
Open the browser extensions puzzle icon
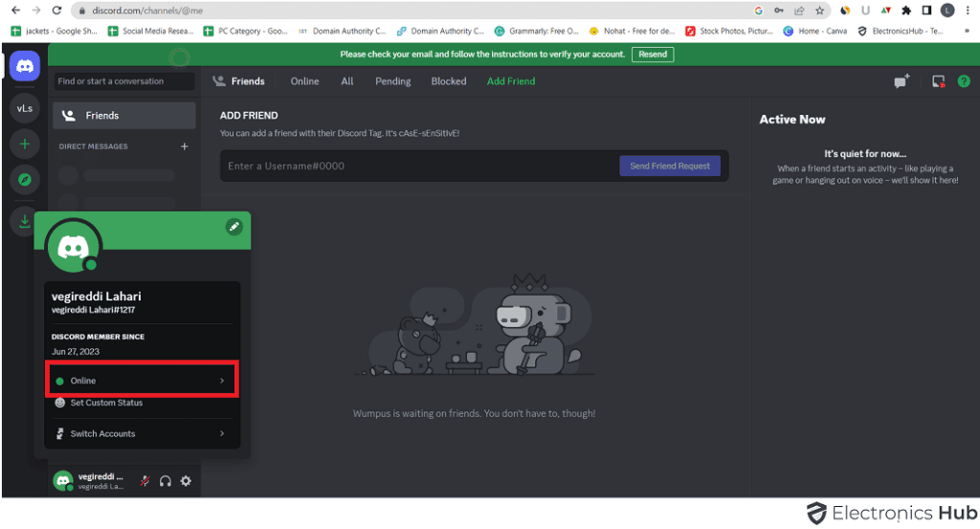[x=906, y=11]
